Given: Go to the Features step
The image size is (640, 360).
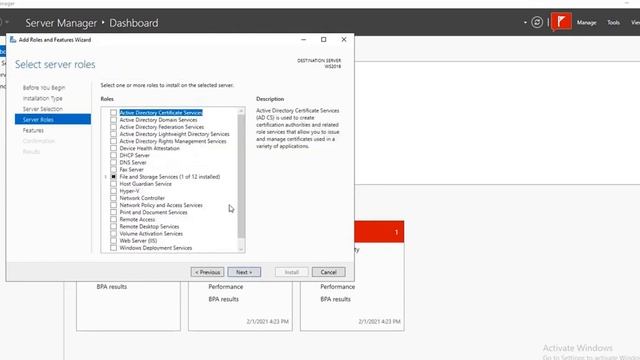Looking at the screenshot, I should pyautogui.click(x=33, y=130).
